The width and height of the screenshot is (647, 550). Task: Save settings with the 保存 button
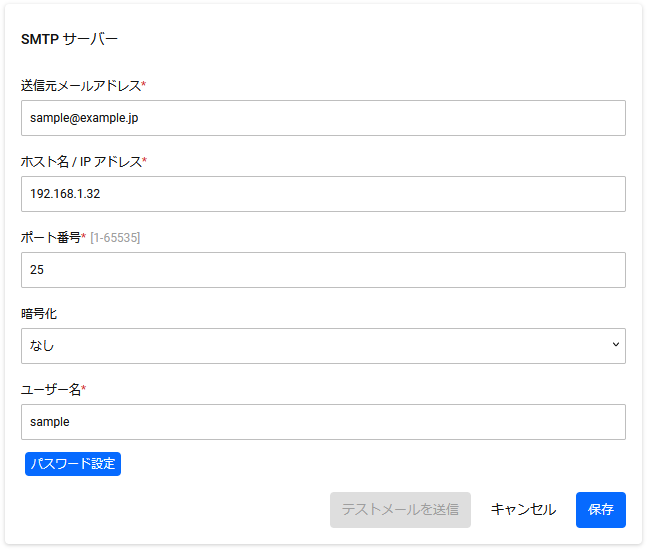click(x=601, y=510)
